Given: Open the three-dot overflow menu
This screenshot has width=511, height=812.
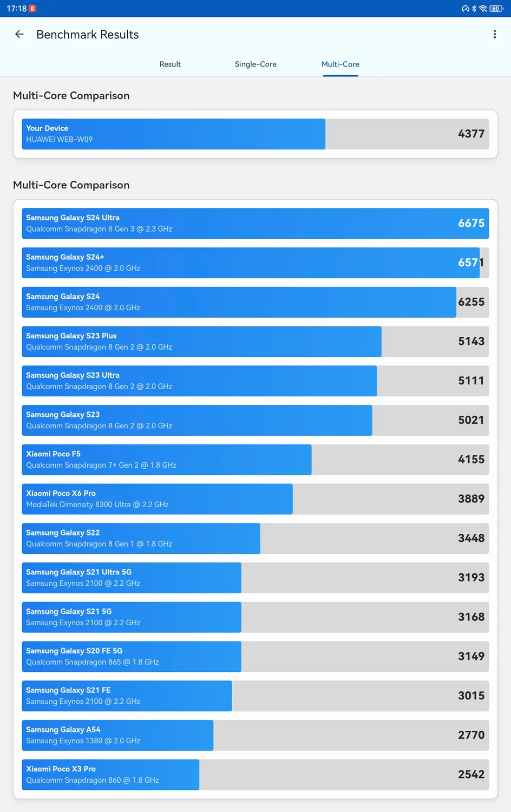Looking at the screenshot, I should pyautogui.click(x=494, y=34).
